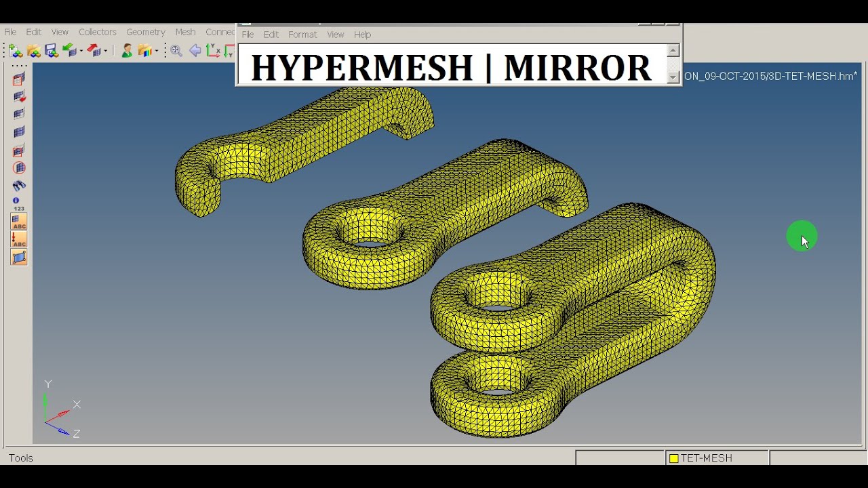Expand dropdown beside color bars folder icon
The image size is (868, 488).
coord(157,52)
